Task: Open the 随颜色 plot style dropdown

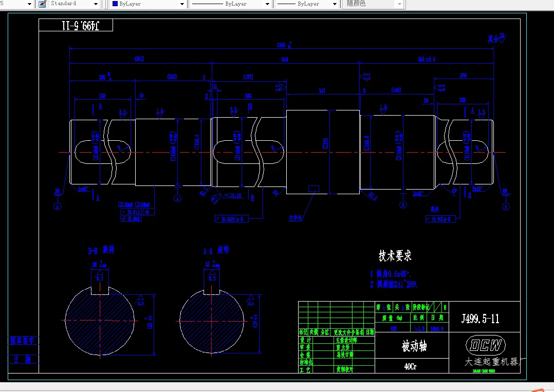Action: [400, 4]
